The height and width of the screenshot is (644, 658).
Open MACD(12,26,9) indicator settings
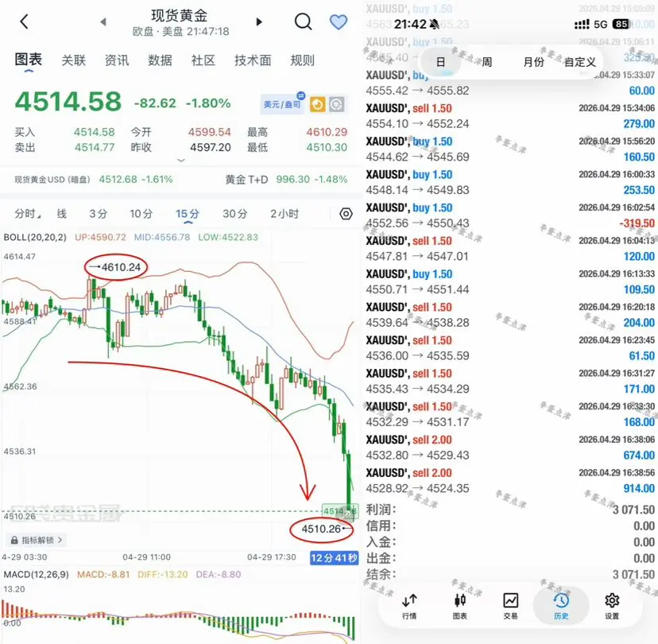(x=36, y=574)
